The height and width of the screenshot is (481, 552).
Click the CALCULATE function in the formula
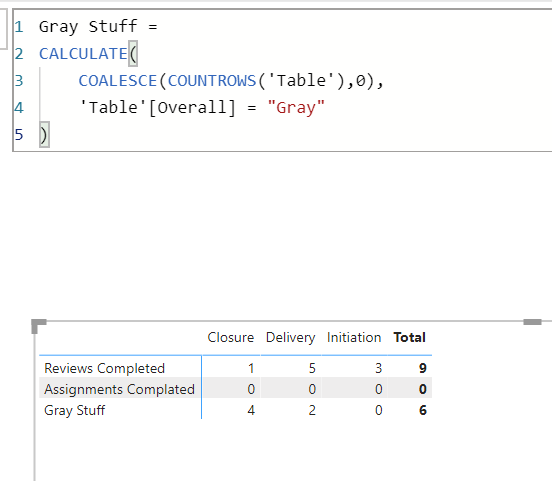pyautogui.click(x=83, y=54)
